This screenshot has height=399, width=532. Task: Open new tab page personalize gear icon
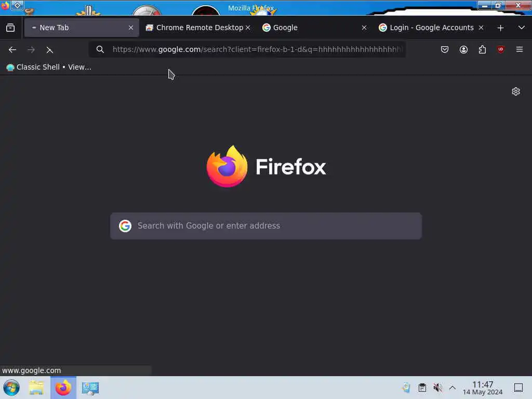(x=516, y=91)
